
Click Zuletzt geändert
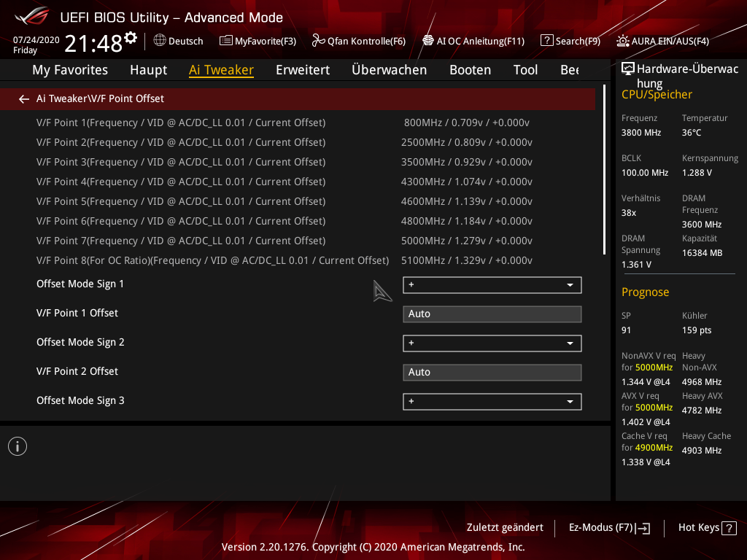(505, 528)
